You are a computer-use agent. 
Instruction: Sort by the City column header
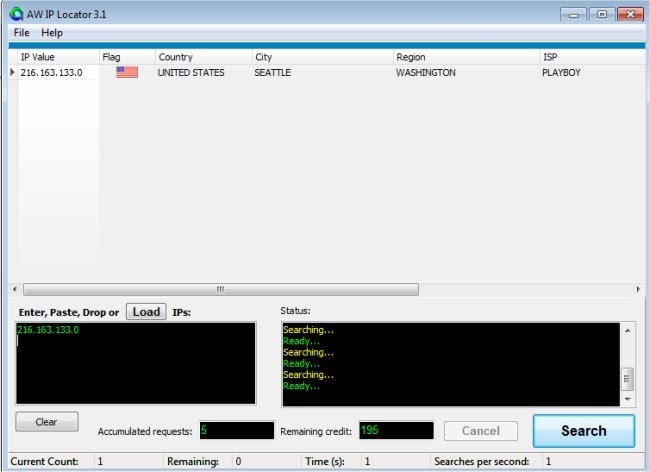click(x=323, y=57)
